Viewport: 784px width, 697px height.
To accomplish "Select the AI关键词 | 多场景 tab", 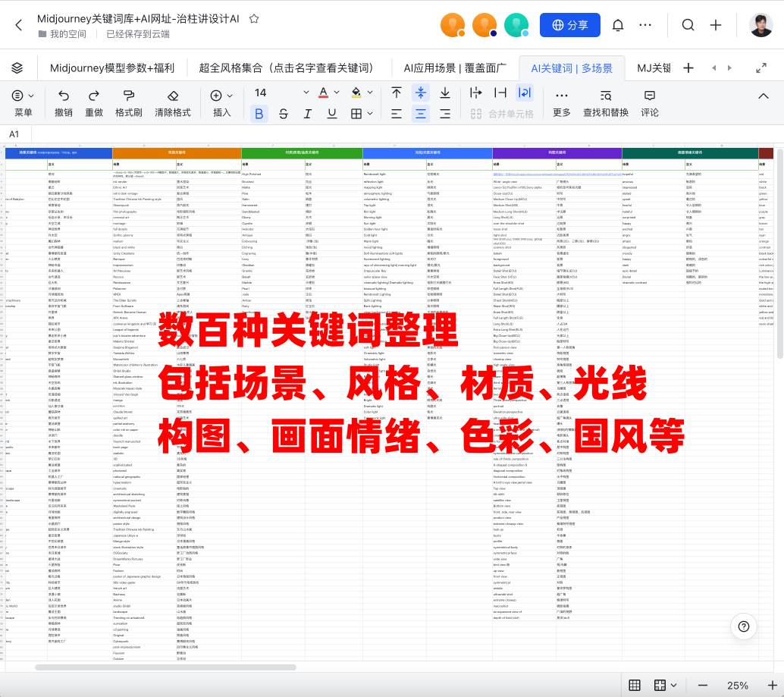I will coord(572,68).
